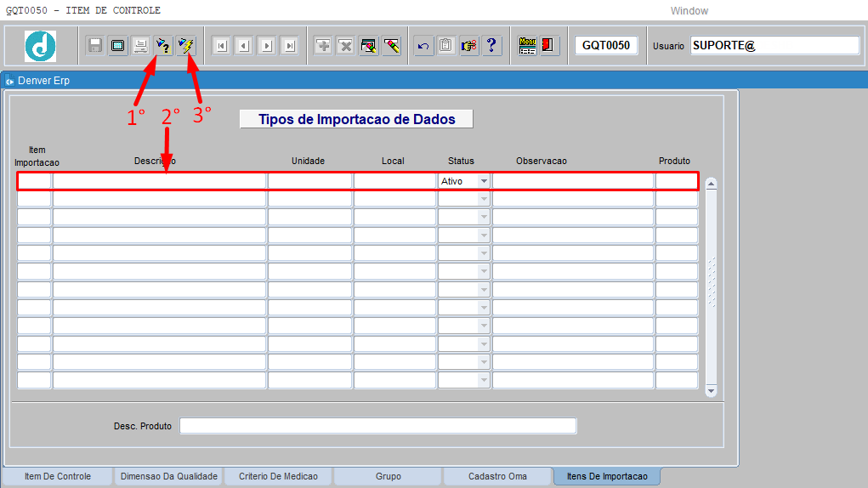Image resolution: width=868 pixels, height=488 pixels.
Task: Switch to the Criterio De Medicao tab
Action: click(x=279, y=476)
